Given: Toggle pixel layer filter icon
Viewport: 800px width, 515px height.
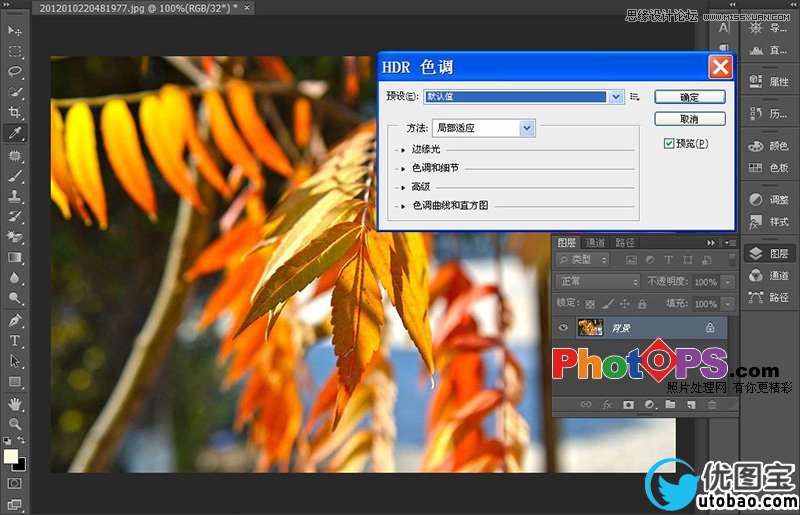Looking at the screenshot, I should point(631,260).
